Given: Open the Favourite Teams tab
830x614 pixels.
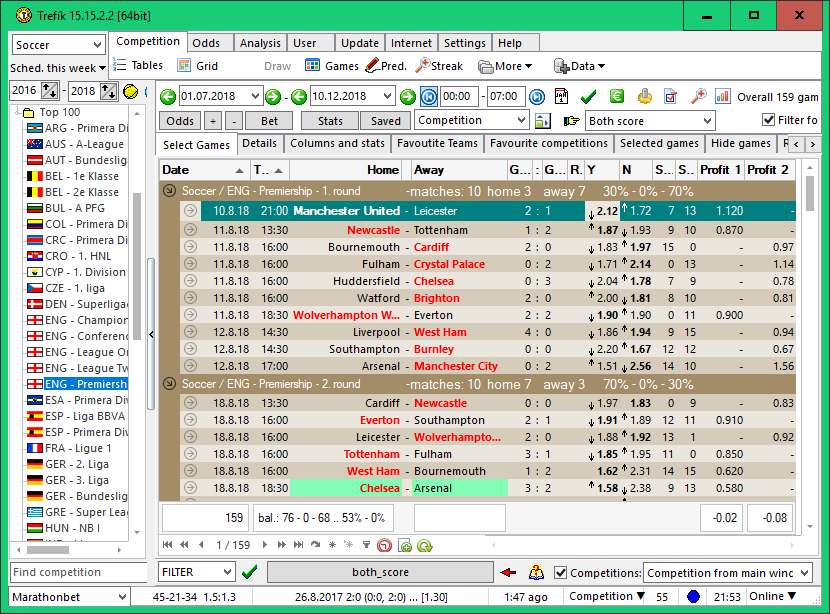Looking at the screenshot, I should point(437,144).
